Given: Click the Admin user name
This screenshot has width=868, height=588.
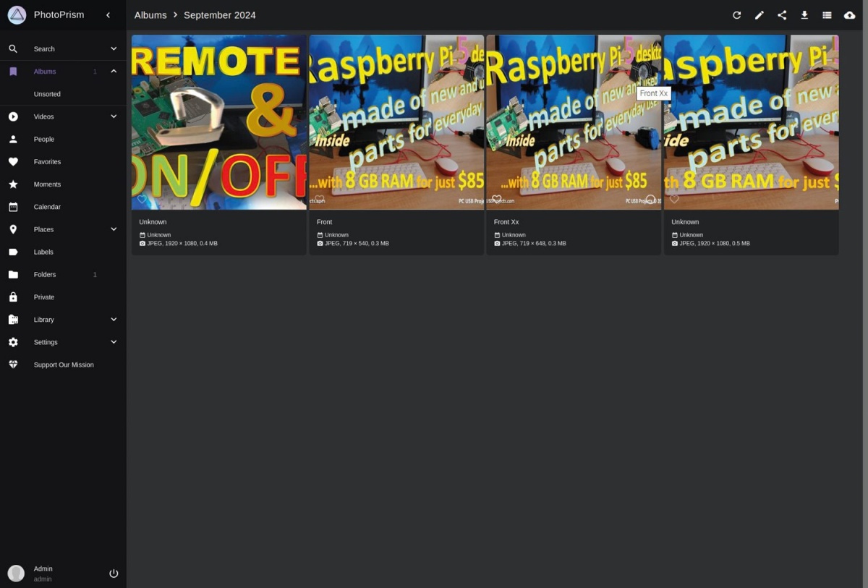Looking at the screenshot, I should pos(43,569).
